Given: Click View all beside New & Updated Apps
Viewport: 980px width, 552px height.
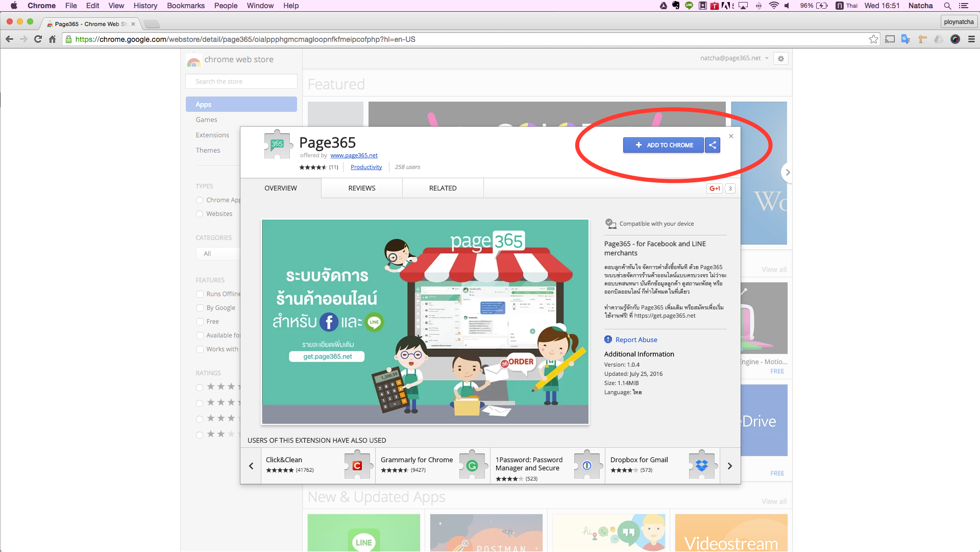Looking at the screenshot, I should tap(774, 501).
